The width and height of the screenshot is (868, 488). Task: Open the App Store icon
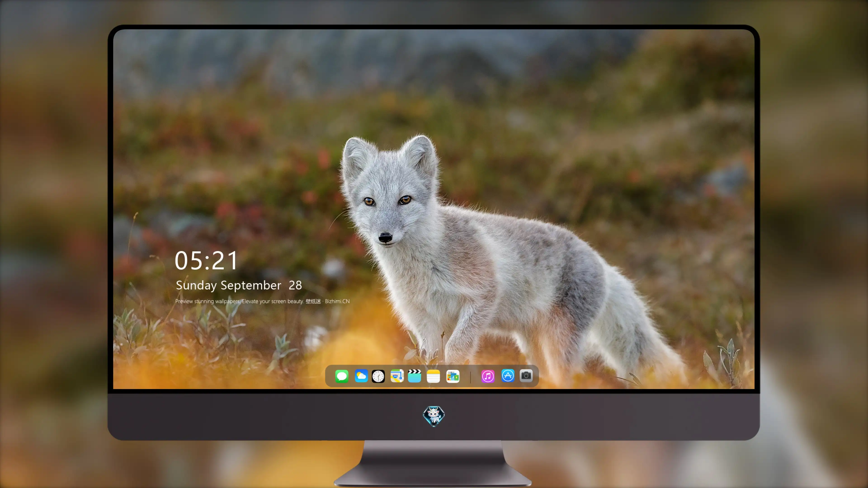tap(508, 375)
